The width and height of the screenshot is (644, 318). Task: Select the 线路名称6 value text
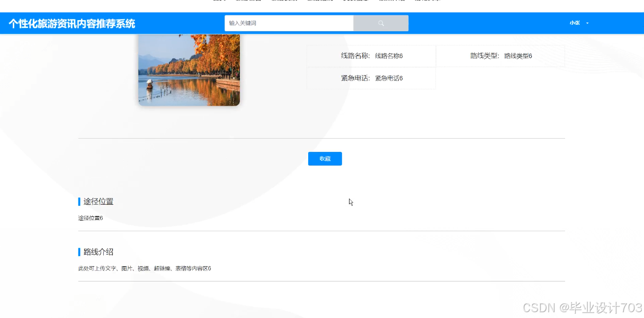389,56
